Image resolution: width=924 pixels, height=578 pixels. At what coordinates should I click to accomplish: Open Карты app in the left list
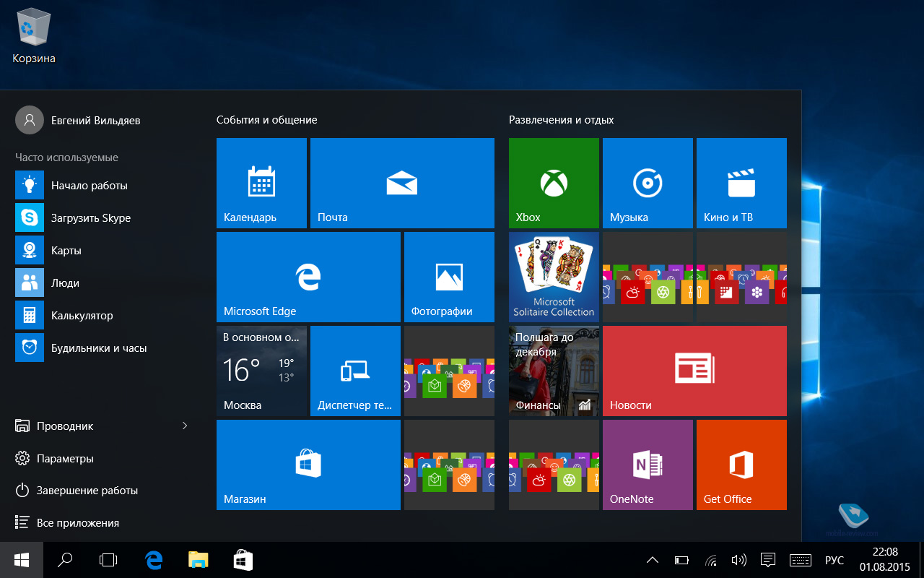[x=101, y=251]
